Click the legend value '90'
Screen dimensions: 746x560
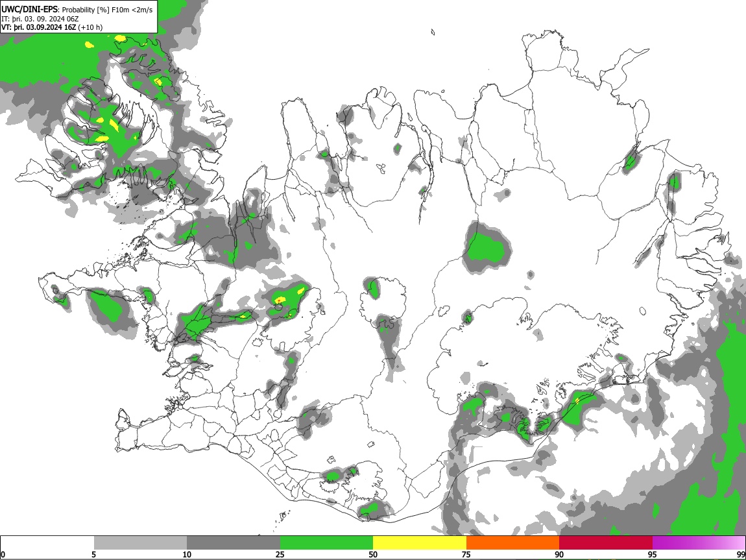coord(559,554)
